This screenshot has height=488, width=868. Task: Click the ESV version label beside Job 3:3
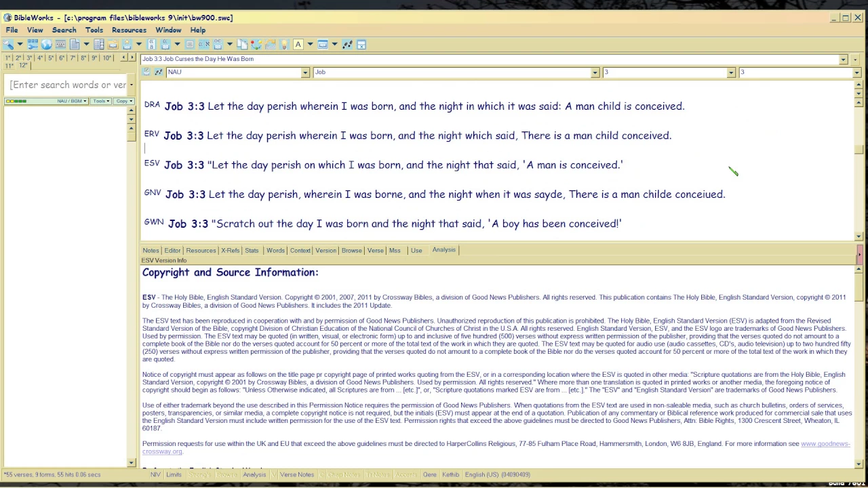click(152, 163)
